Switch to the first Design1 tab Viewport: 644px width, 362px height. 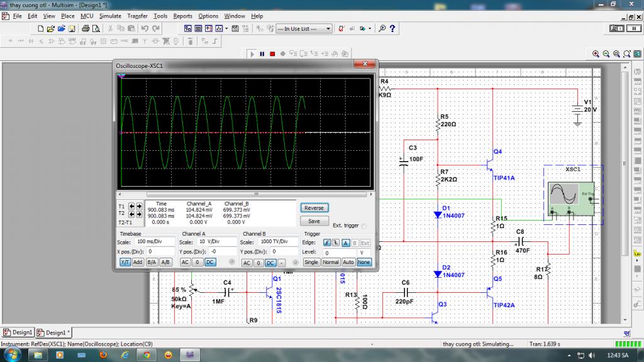tap(18, 332)
